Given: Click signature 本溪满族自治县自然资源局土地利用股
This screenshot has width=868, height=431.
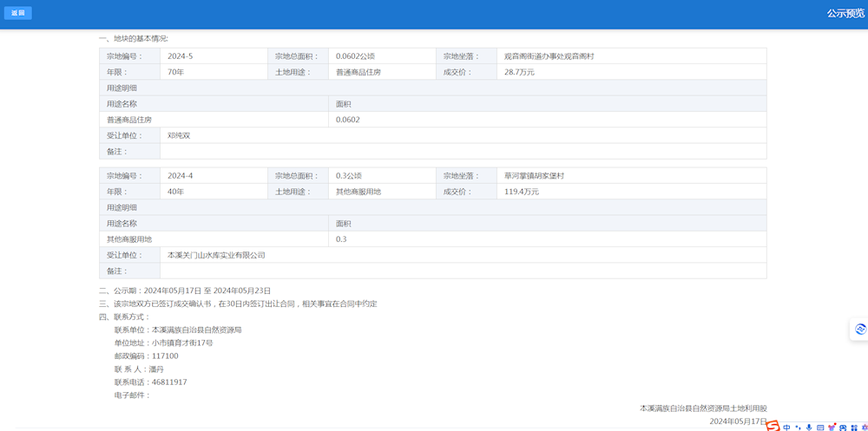Looking at the screenshot, I should [703, 408].
